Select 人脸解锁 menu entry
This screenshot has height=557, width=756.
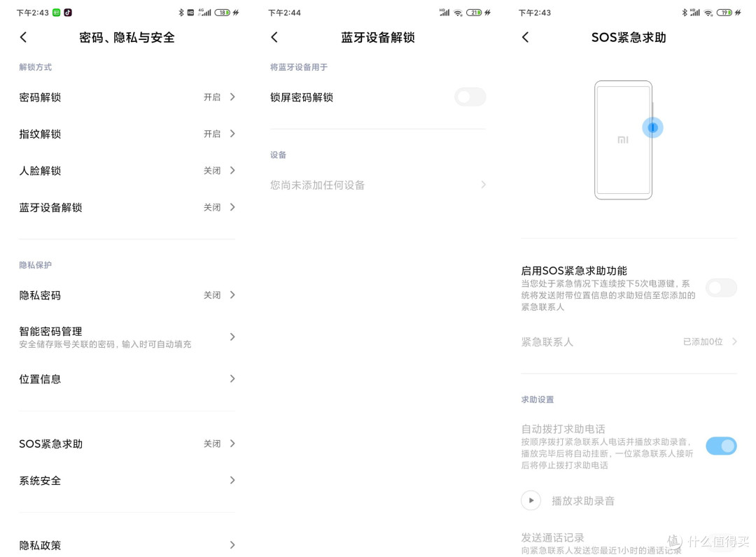[127, 170]
